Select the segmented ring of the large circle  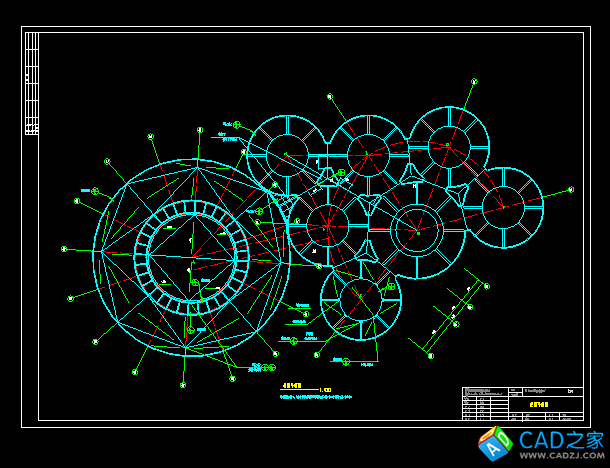(x=191, y=208)
